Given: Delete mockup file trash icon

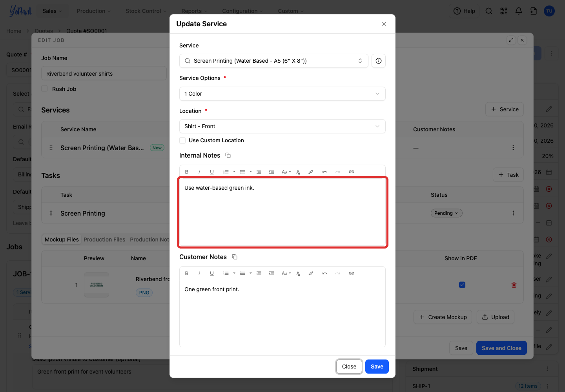Looking at the screenshot, I should coord(514,285).
